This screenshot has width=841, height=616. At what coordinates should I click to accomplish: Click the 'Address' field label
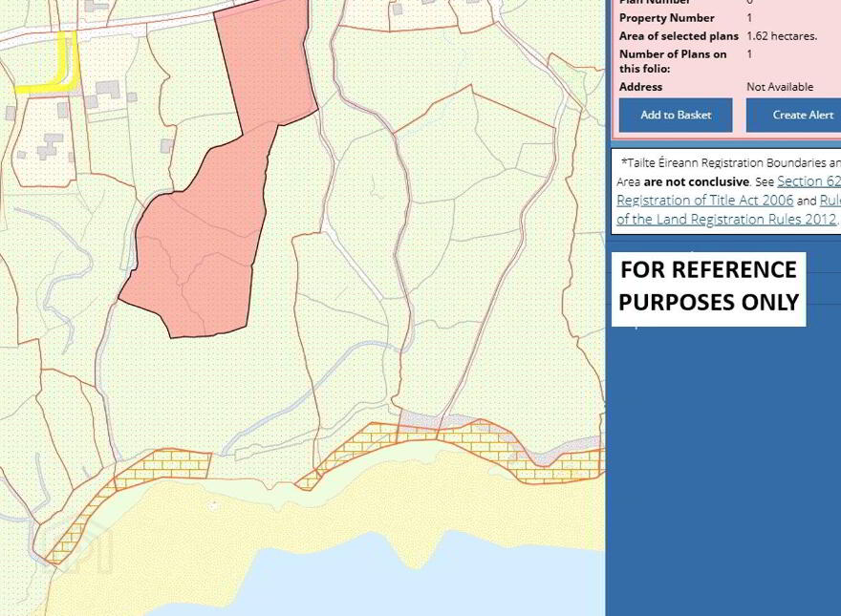pos(640,87)
